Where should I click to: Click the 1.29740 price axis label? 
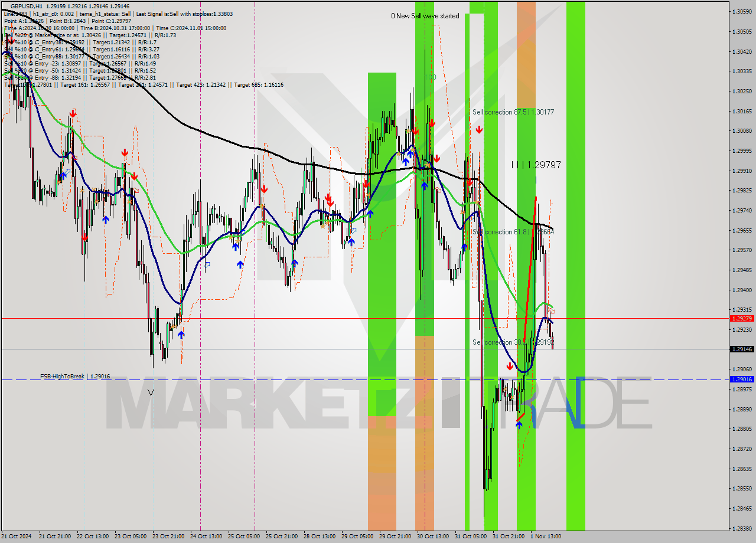click(x=742, y=210)
